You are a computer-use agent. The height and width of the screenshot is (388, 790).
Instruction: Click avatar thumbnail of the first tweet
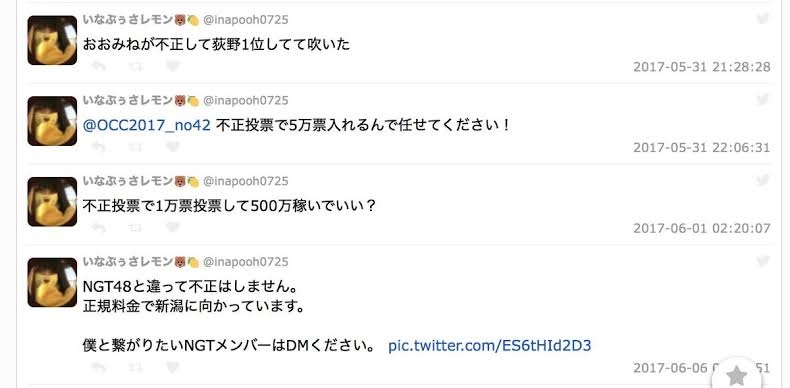click(52, 40)
